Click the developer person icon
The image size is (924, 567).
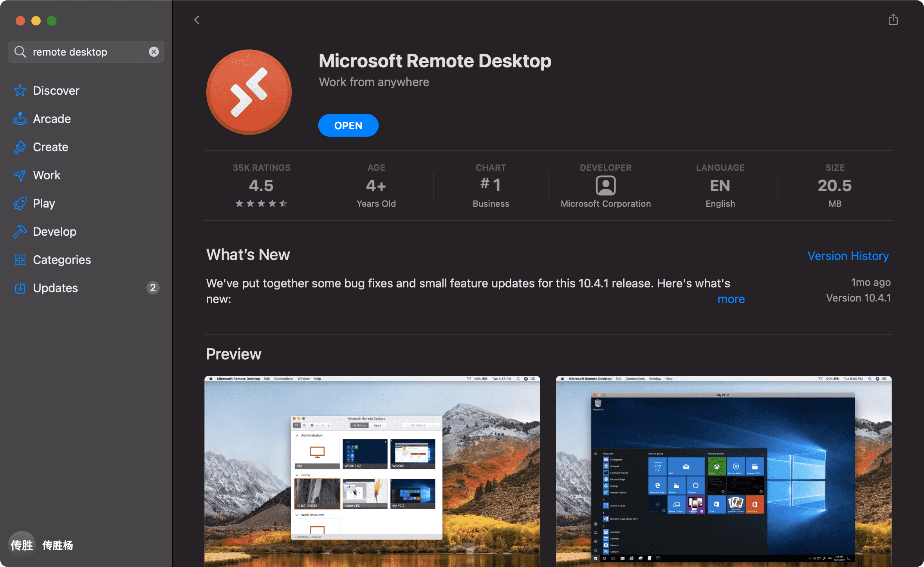pos(606,185)
